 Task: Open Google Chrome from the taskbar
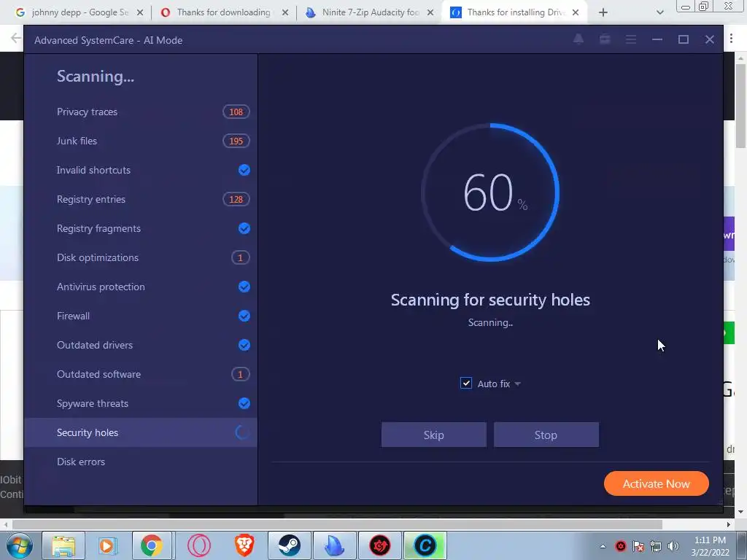(152, 545)
